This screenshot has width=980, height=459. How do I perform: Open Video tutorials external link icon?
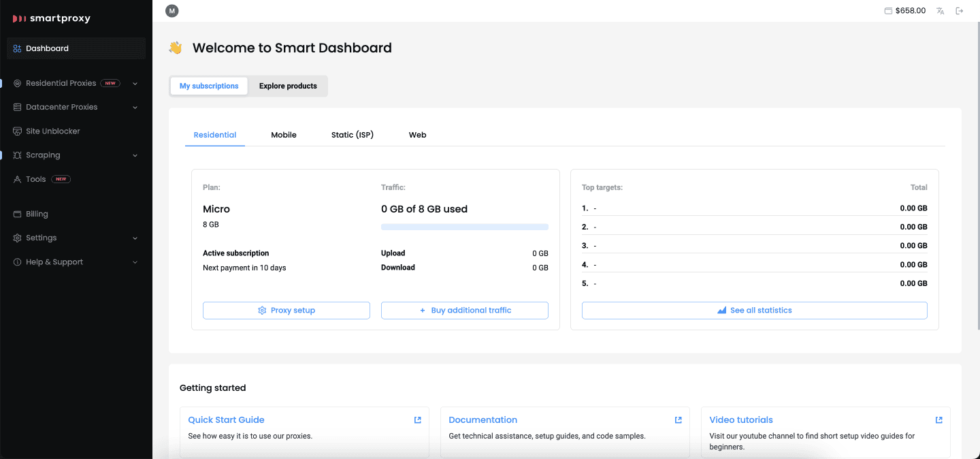point(938,420)
